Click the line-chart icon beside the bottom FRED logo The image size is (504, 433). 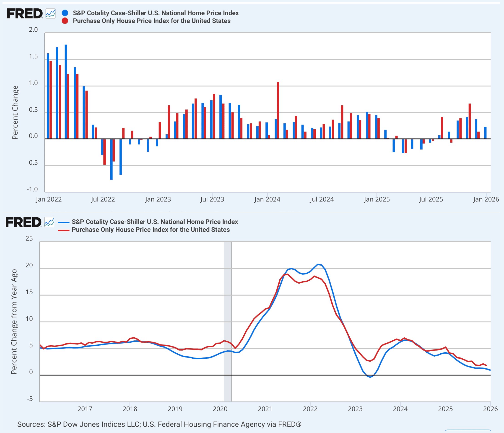click(50, 222)
